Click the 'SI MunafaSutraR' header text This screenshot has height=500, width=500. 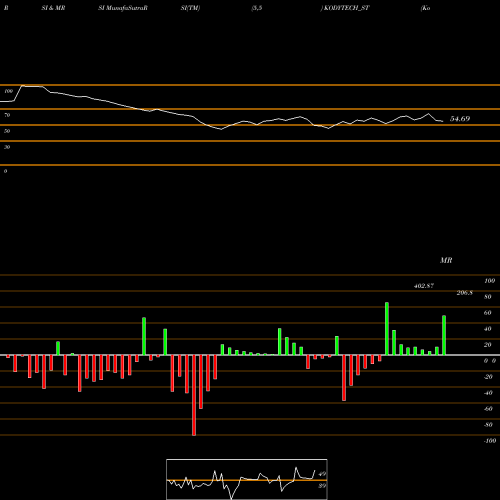click(x=123, y=8)
